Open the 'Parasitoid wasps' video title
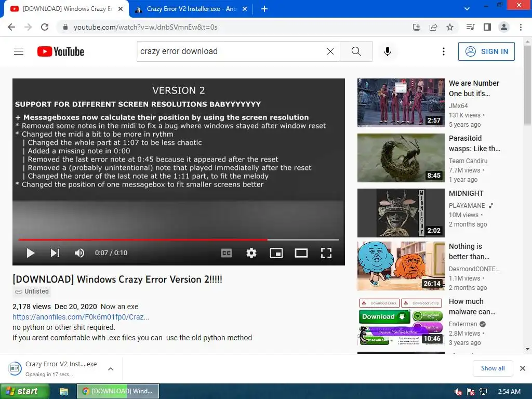 point(474,143)
